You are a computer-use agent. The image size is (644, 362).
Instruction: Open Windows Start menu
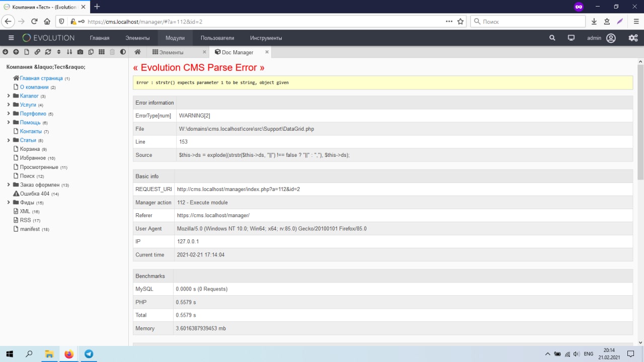click(10, 354)
